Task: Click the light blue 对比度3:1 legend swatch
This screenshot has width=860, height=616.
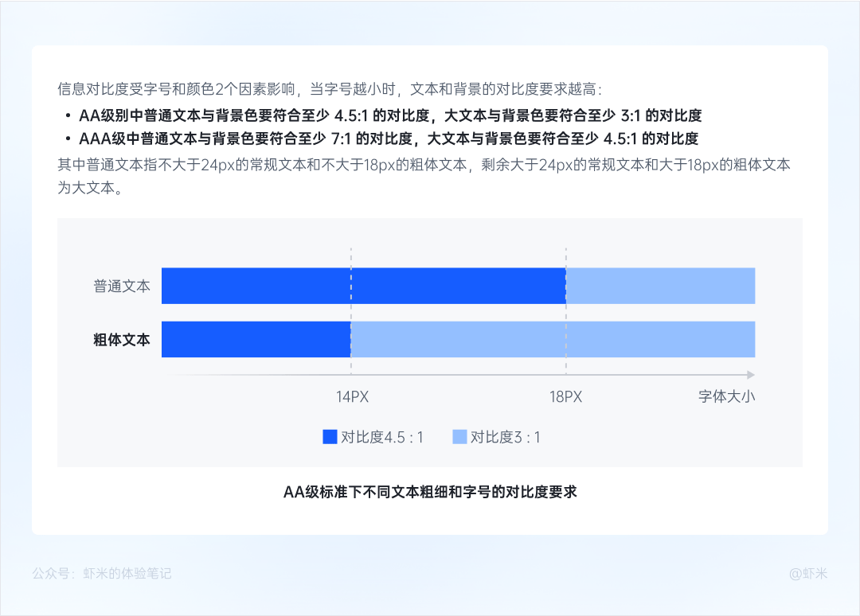Action: pos(459,437)
